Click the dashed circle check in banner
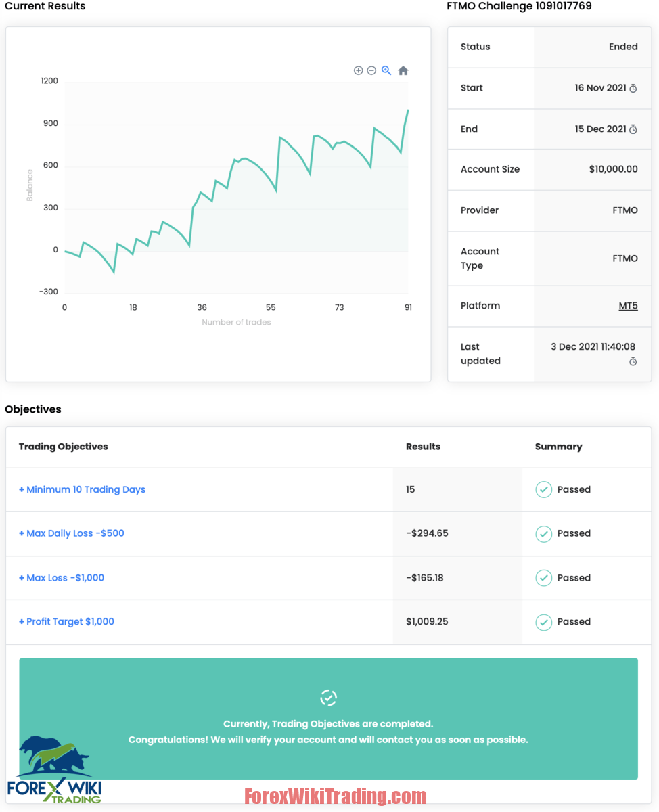This screenshot has height=812, width=659. [x=328, y=698]
